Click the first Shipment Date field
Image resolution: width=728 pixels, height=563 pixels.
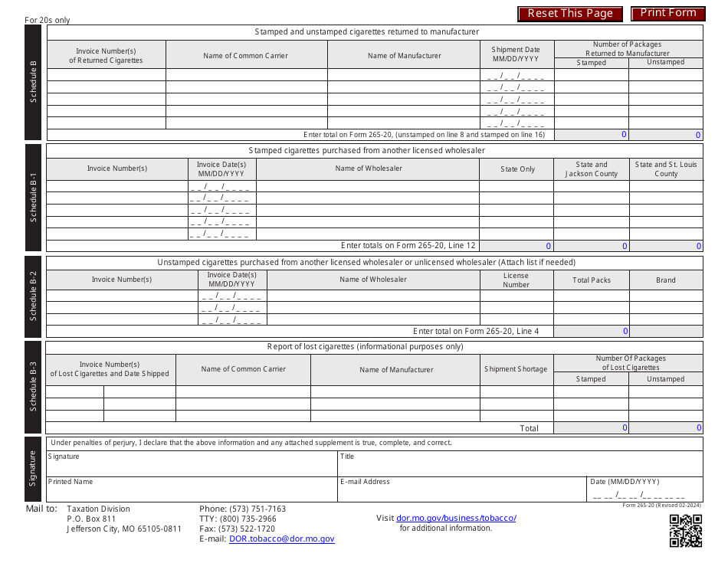[x=517, y=75]
